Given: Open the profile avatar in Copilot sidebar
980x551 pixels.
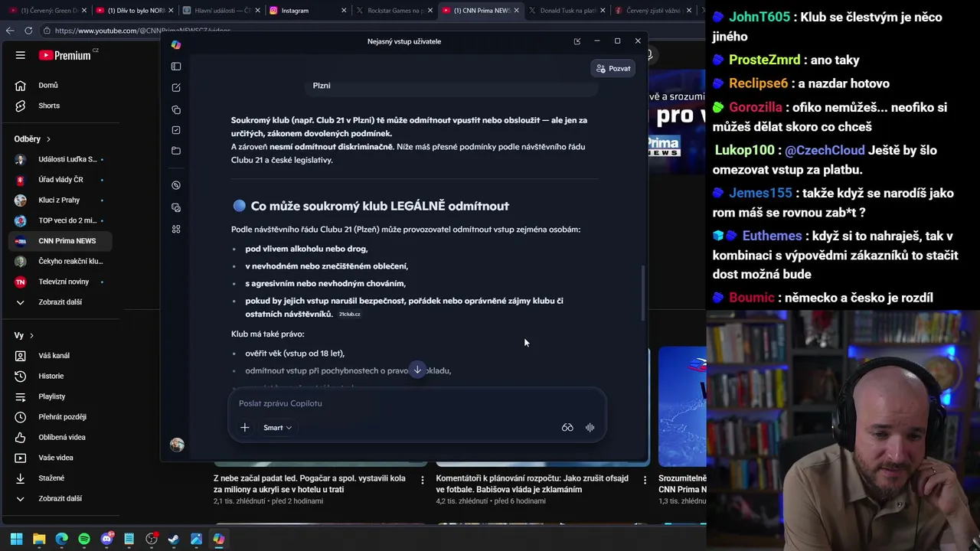Looking at the screenshot, I should (x=177, y=445).
